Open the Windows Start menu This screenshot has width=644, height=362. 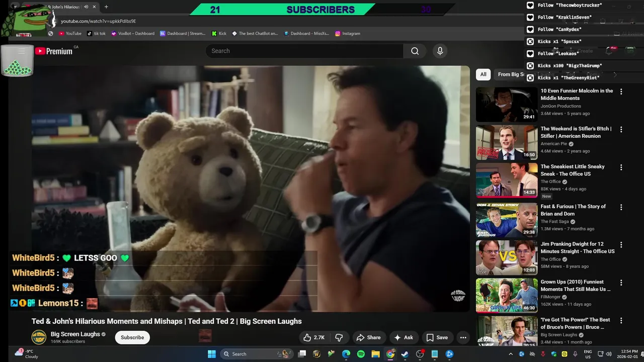pos(211,354)
